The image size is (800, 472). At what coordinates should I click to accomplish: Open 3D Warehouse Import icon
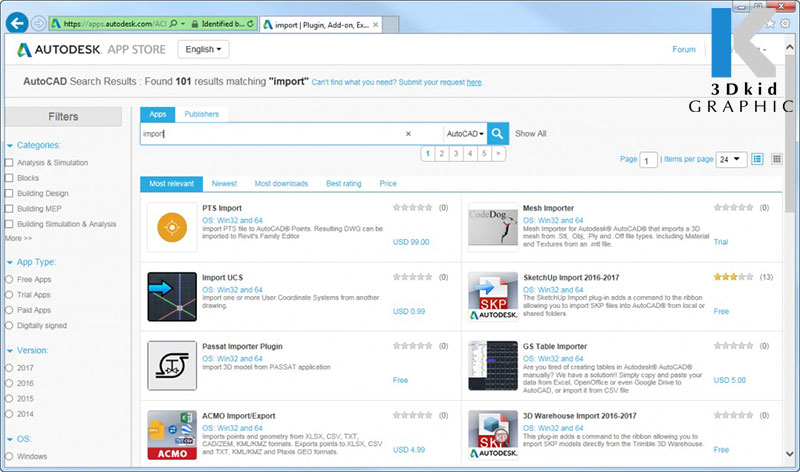(493, 435)
